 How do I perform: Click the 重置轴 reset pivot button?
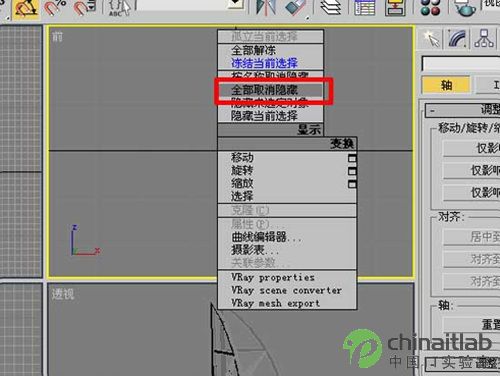coord(471,324)
